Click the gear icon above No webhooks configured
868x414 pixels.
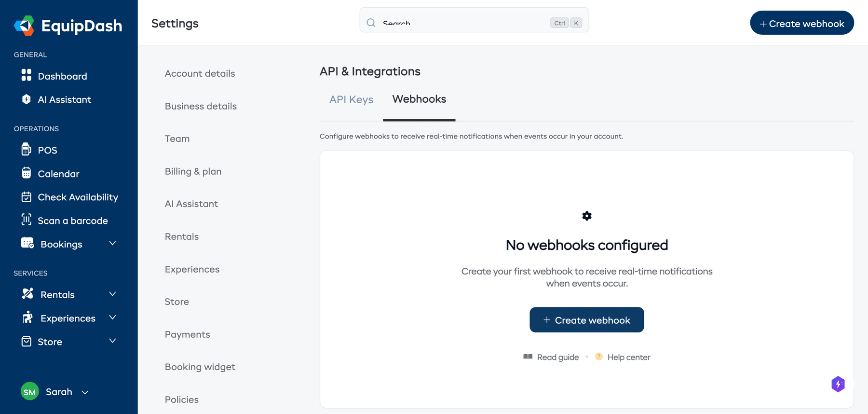click(587, 216)
